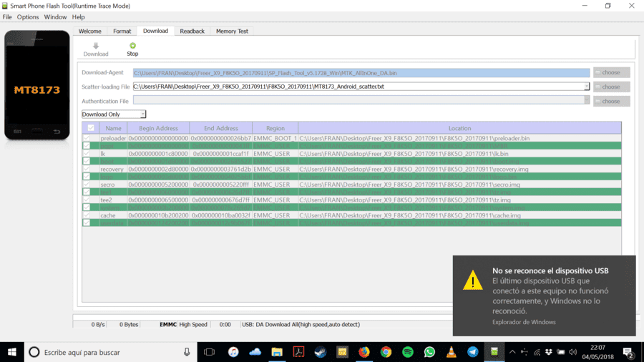Image resolution: width=644 pixels, height=362 pixels.
Task: Open iTunes from the taskbar
Action: (233, 352)
